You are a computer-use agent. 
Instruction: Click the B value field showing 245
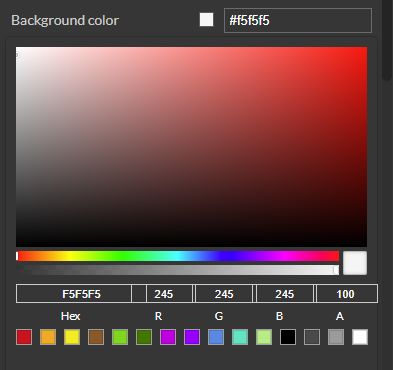[x=285, y=294]
